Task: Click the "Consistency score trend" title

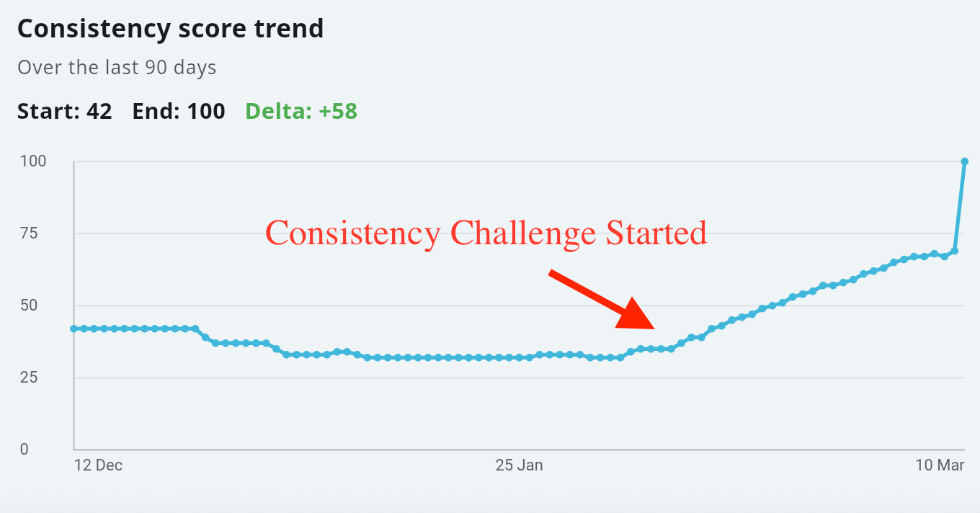Action: pos(170,29)
